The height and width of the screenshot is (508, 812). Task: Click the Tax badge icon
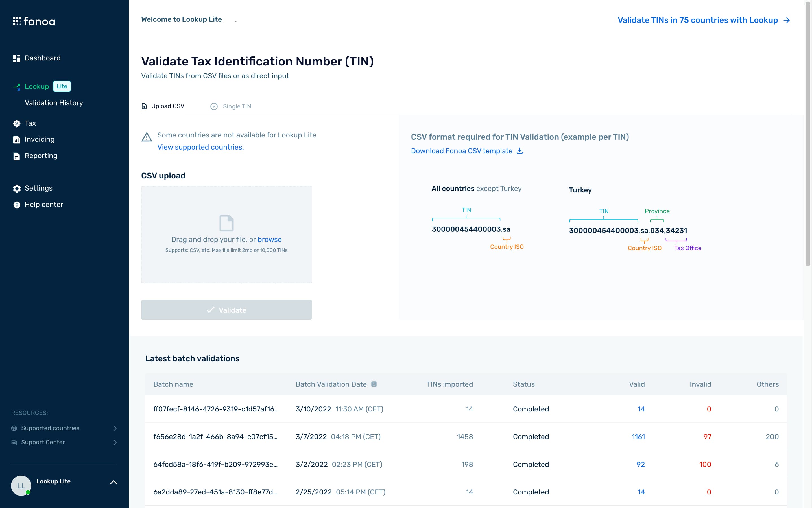pyautogui.click(x=16, y=124)
